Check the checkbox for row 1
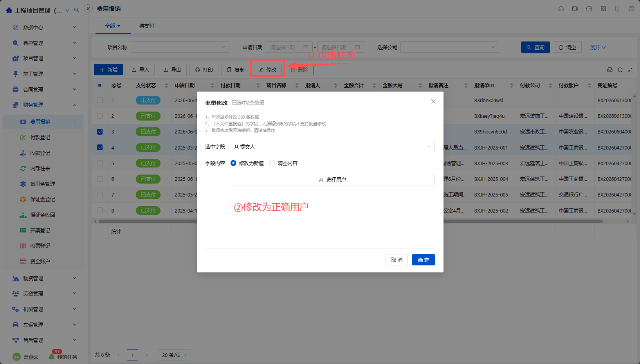Screen dimensions: 640x364 pyautogui.click(x=100, y=100)
